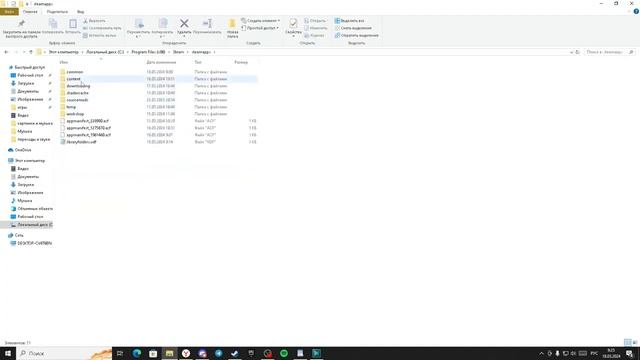Switch to details view toggle
The image size is (640, 360).
(627, 342)
